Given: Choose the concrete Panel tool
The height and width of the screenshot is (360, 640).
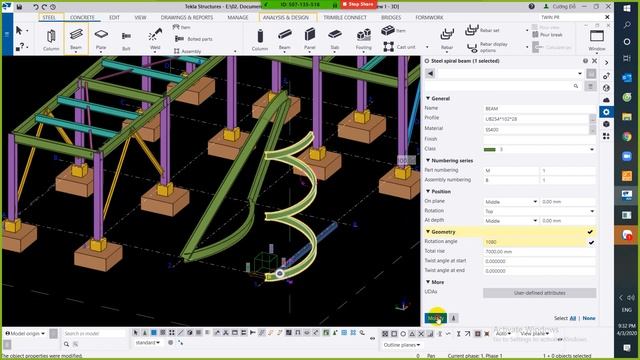Looking at the screenshot, I should pyautogui.click(x=310, y=39).
